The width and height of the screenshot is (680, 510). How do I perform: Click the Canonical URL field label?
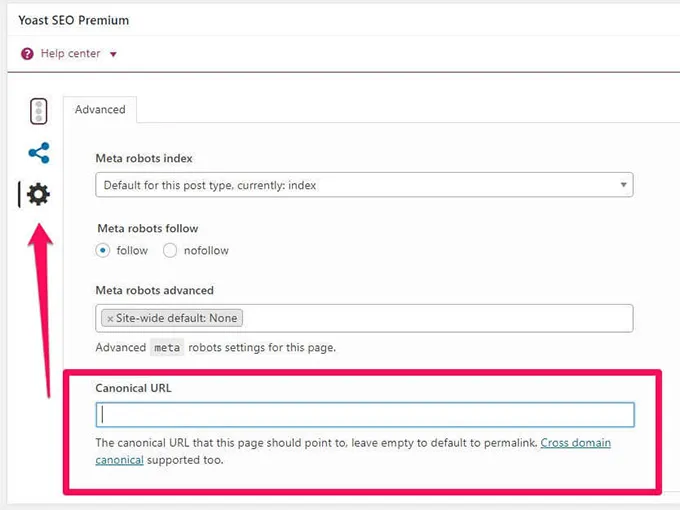(x=134, y=387)
